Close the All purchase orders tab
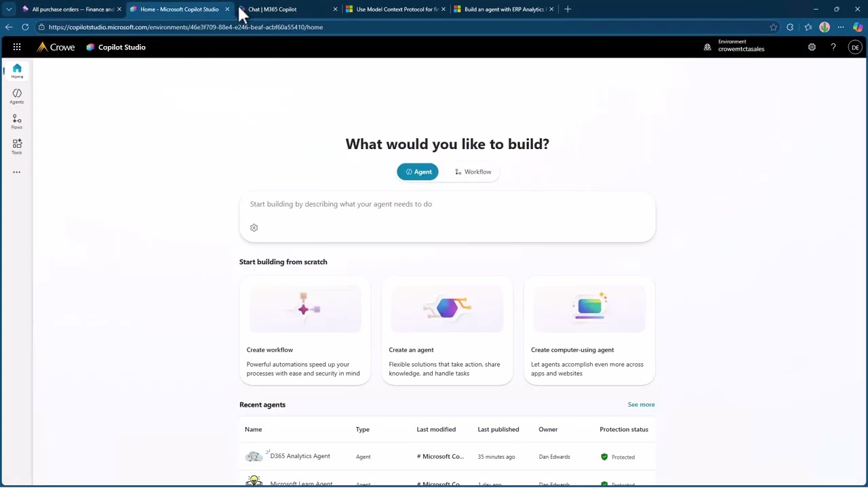The height and width of the screenshot is (488, 868). [x=119, y=9]
